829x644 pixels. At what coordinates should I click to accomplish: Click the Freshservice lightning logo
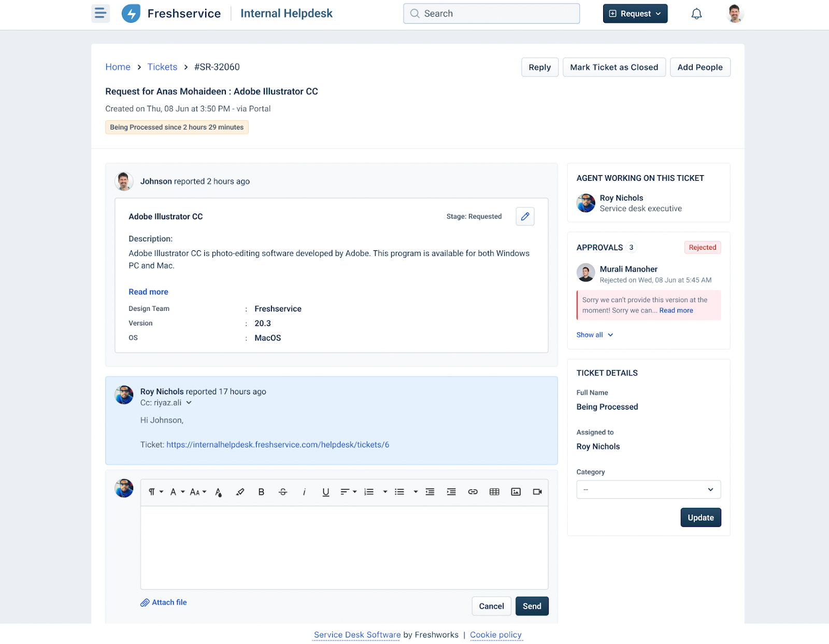(131, 13)
